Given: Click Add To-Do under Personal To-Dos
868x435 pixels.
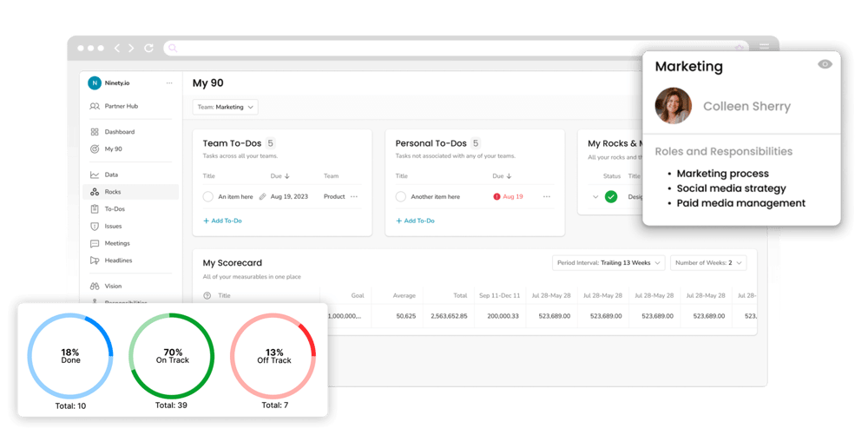Looking at the screenshot, I should click(x=415, y=221).
